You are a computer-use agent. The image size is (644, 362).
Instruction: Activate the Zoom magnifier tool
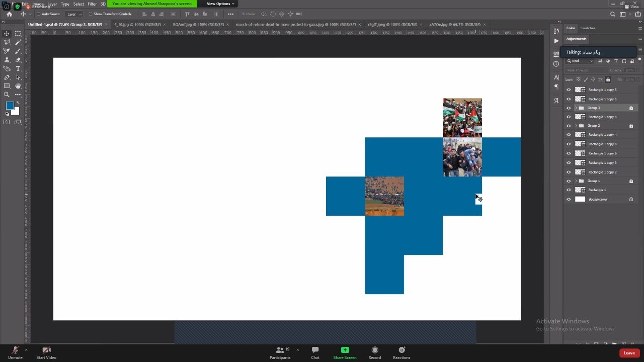coord(7,95)
